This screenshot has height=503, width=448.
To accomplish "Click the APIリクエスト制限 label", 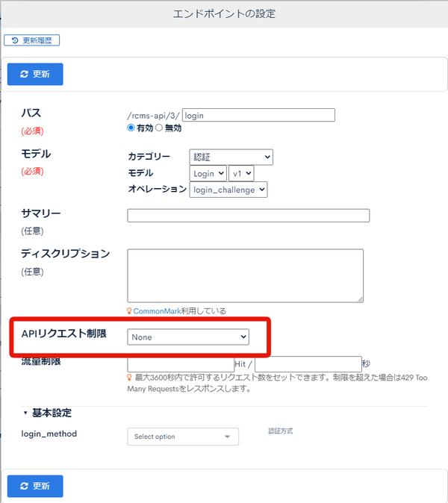I will pyautogui.click(x=64, y=334).
